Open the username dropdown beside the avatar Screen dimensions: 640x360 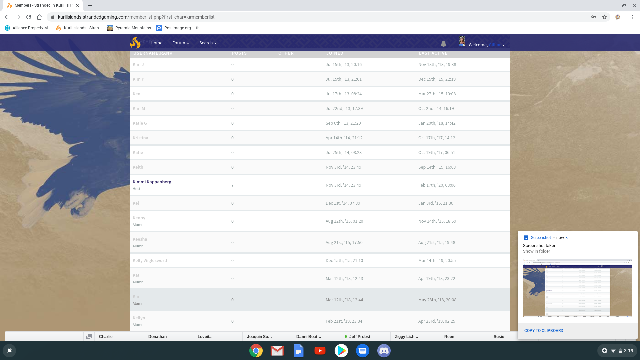click(x=486, y=44)
